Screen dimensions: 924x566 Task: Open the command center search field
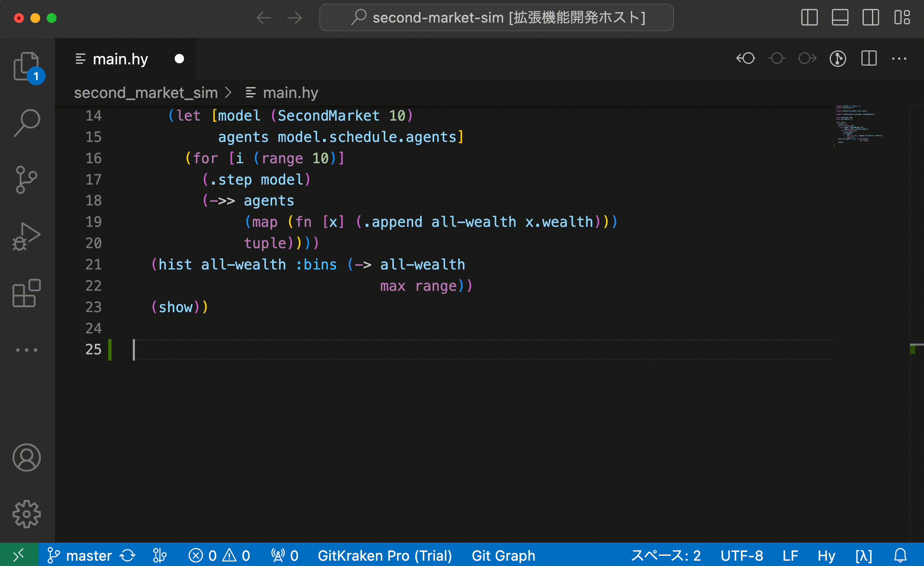click(x=496, y=18)
